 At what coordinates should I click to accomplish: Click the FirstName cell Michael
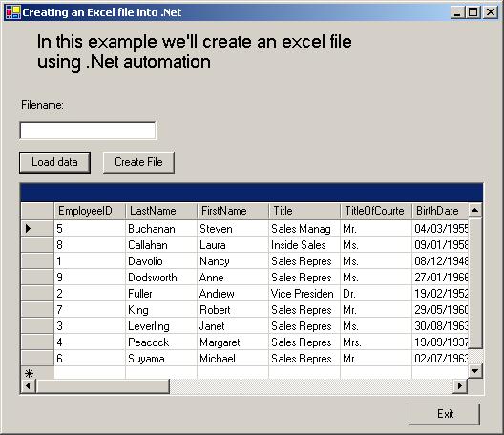[233, 359]
